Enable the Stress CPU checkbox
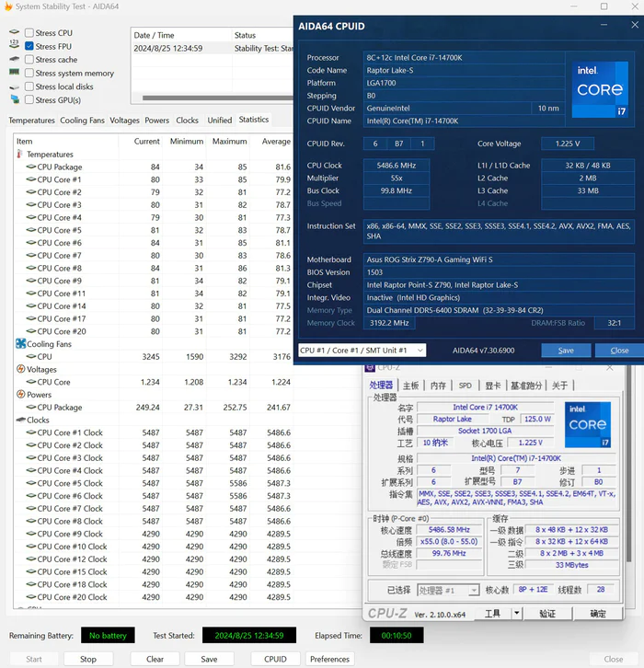 click(x=29, y=33)
